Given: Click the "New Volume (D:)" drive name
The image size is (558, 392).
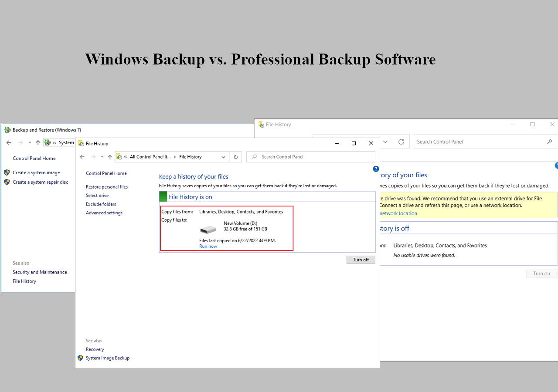Looking at the screenshot, I should pyautogui.click(x=241, y=223).
